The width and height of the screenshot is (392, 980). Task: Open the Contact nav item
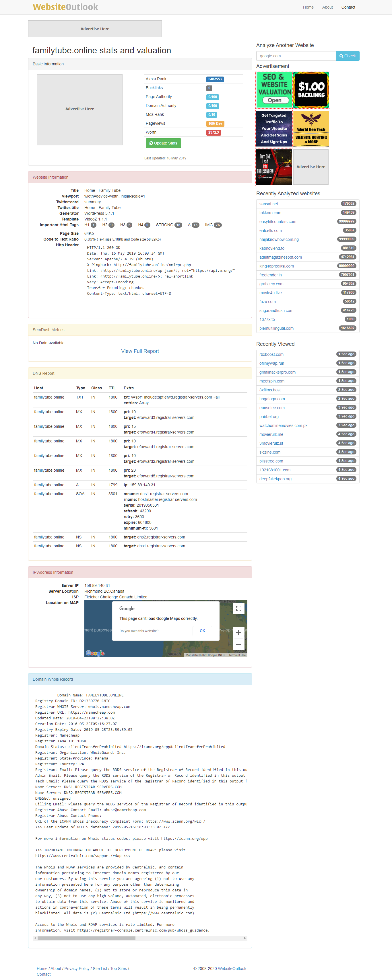click(348, 7)
